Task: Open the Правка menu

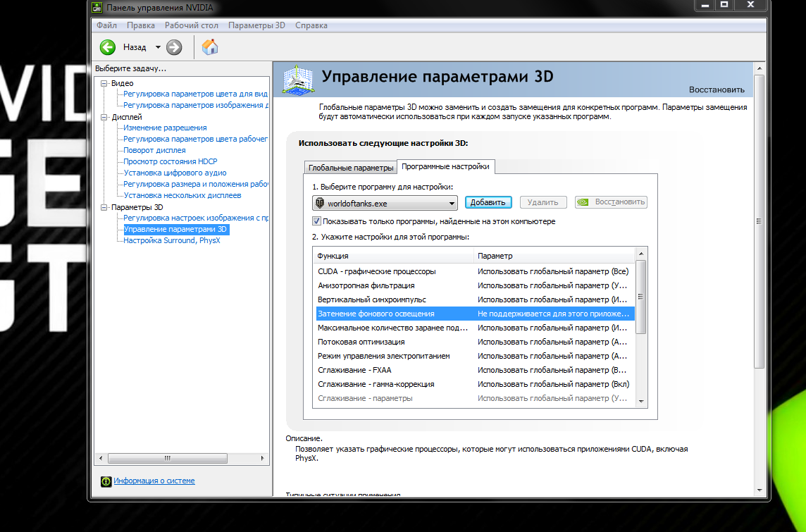Action: (x=141, y=25)
